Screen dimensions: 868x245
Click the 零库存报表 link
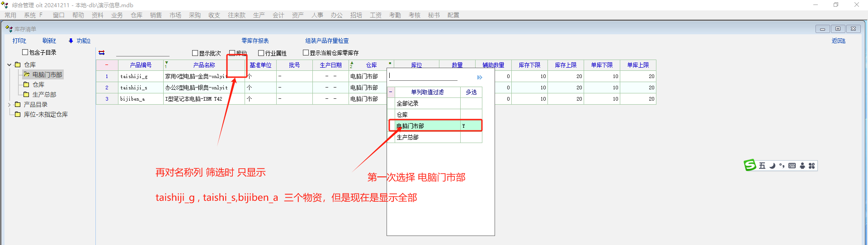pos(255,41)
